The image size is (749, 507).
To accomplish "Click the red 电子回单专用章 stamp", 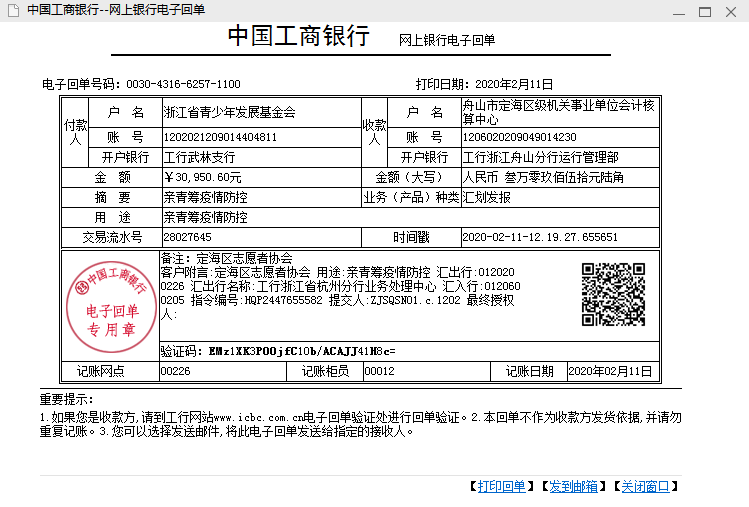I will click(x=111, y=306).
